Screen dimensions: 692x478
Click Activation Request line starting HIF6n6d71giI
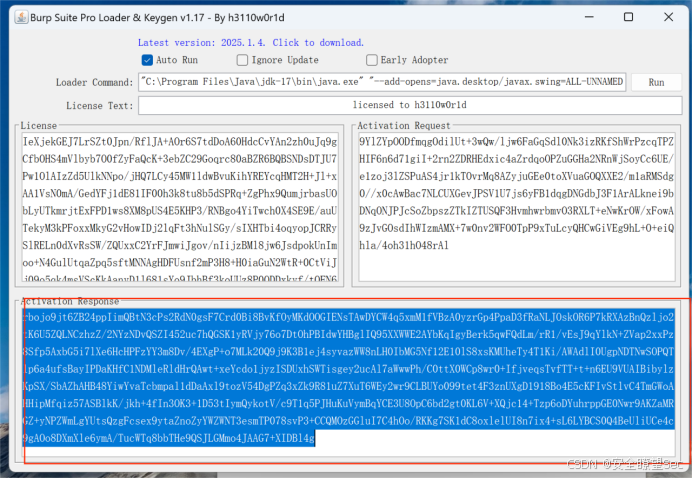[516, 159]
